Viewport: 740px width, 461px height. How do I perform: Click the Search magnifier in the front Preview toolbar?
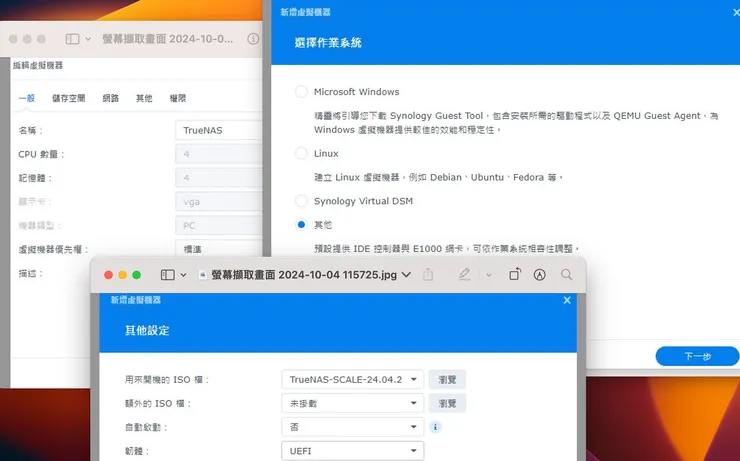(566, 275)
